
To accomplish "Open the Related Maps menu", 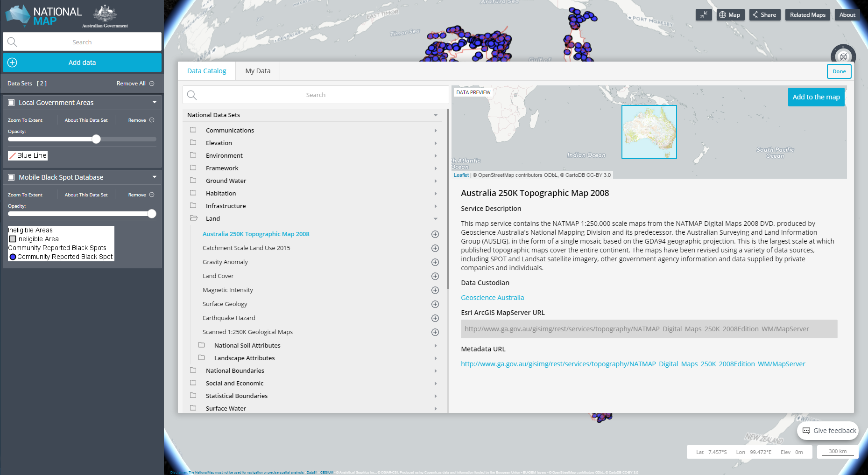I will pyautogui.click(x=807, y=15).
